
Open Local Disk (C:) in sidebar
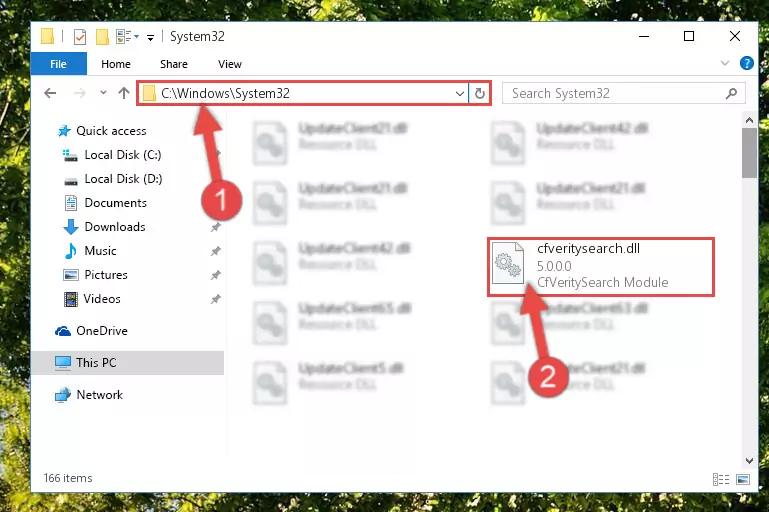point(123,155)
